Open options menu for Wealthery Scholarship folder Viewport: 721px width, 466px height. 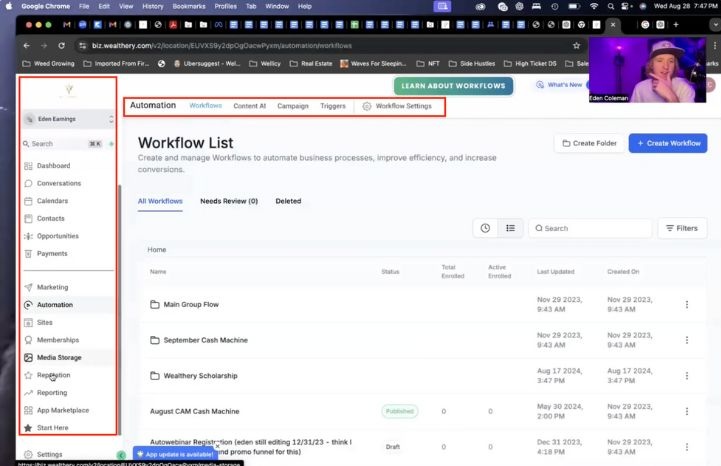[686, 376]
